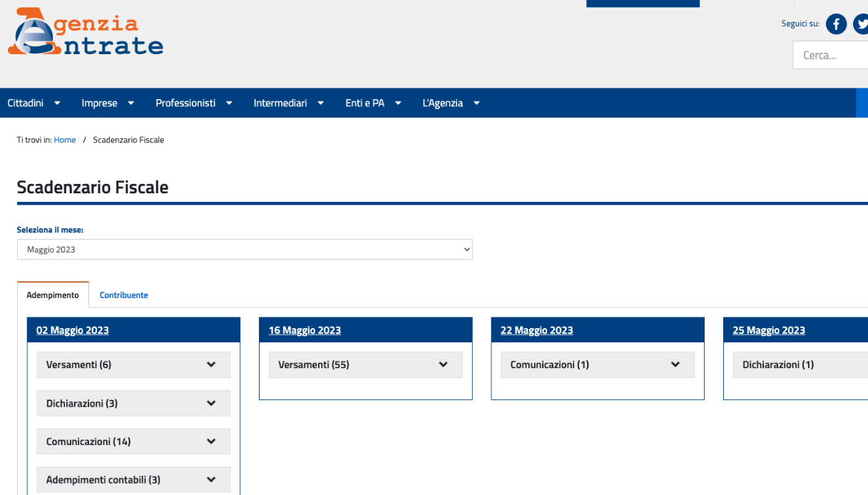Open the L'Agenzia navigation menu
The image size is (868, 495).
coord(451,103)
